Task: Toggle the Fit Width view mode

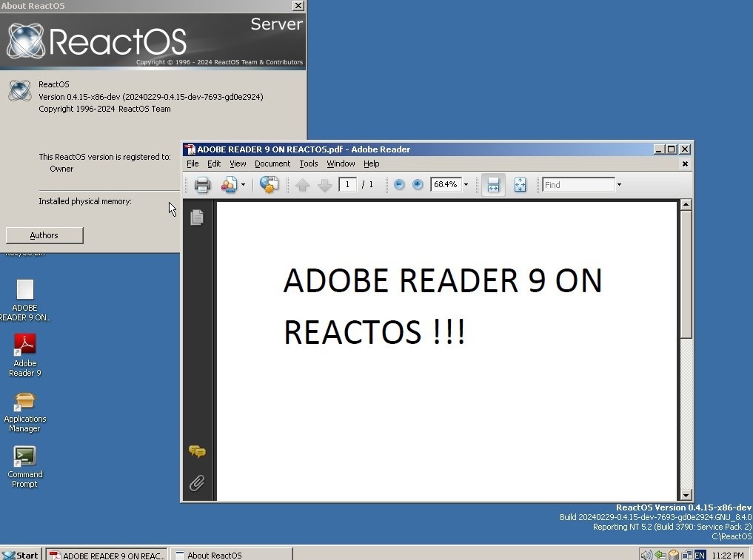Action: (493, 185)
